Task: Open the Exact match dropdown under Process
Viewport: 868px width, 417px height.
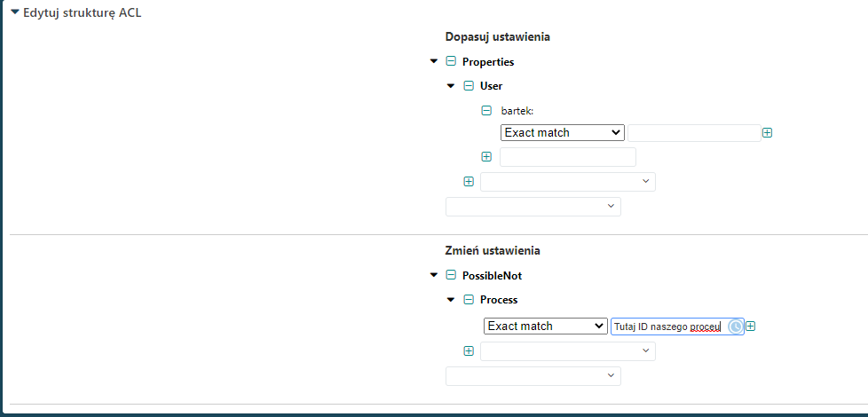Action: pyautogui.click(x=546, y=327)
